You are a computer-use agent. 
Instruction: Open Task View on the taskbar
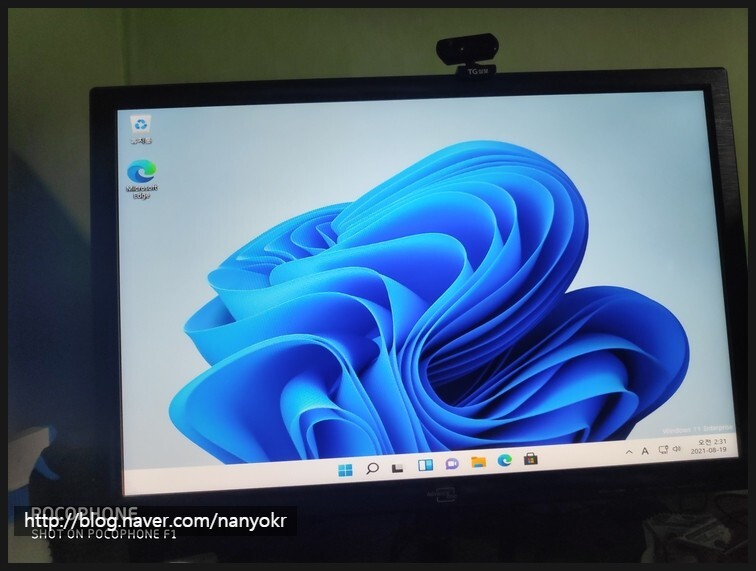398,467
